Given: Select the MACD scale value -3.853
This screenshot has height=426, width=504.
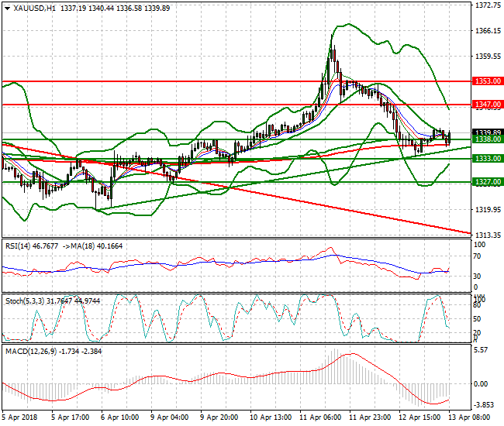Looking at the screenshot, I should [484, 405].
